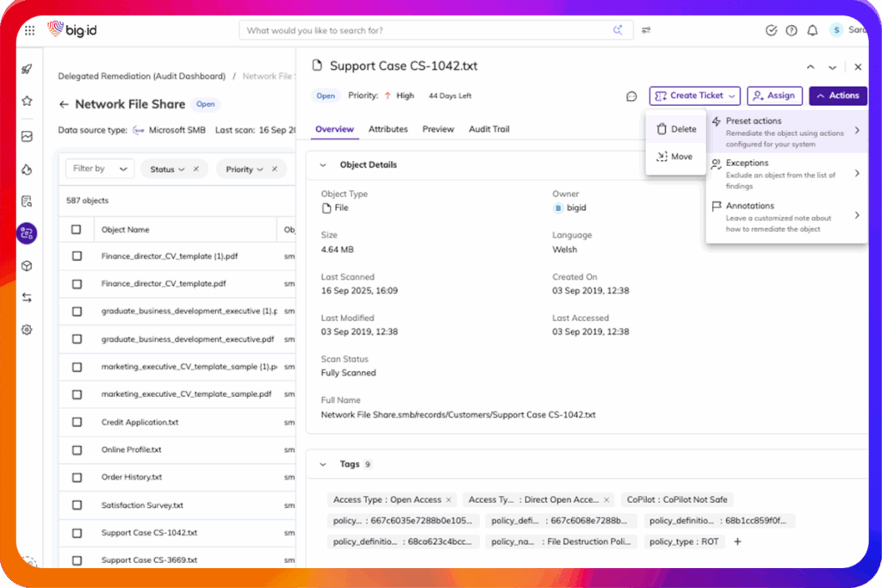Click the help question mark icon

(x=792, y=30)
